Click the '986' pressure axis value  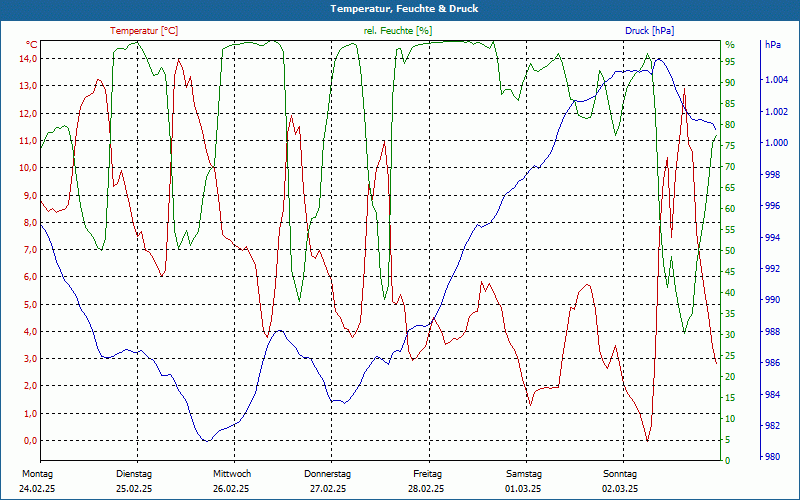(x=772, y=363)
